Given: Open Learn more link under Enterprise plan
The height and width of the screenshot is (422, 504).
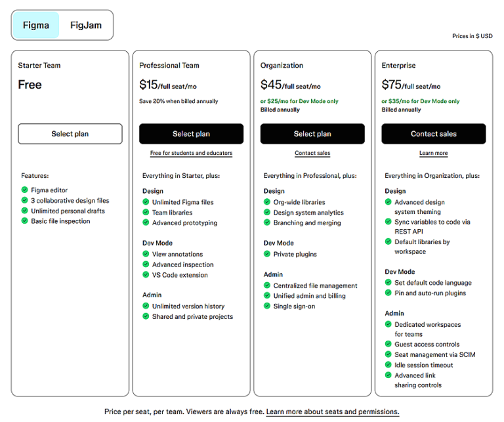Looking at the screenshot, I should point(433,154).
